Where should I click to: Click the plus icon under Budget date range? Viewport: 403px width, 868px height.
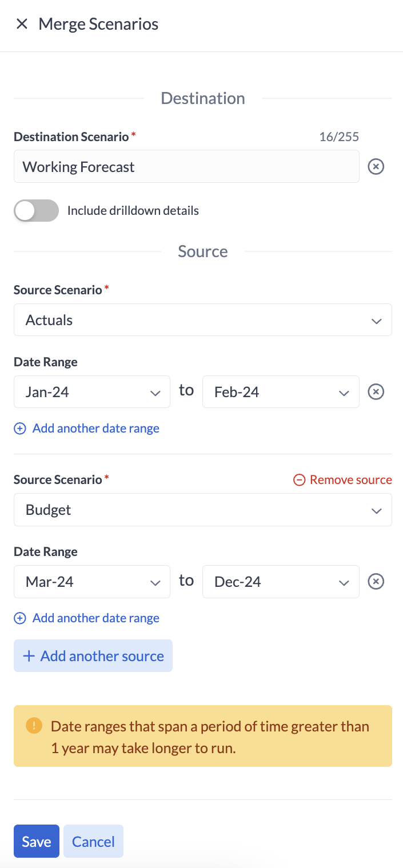(20, 618)
